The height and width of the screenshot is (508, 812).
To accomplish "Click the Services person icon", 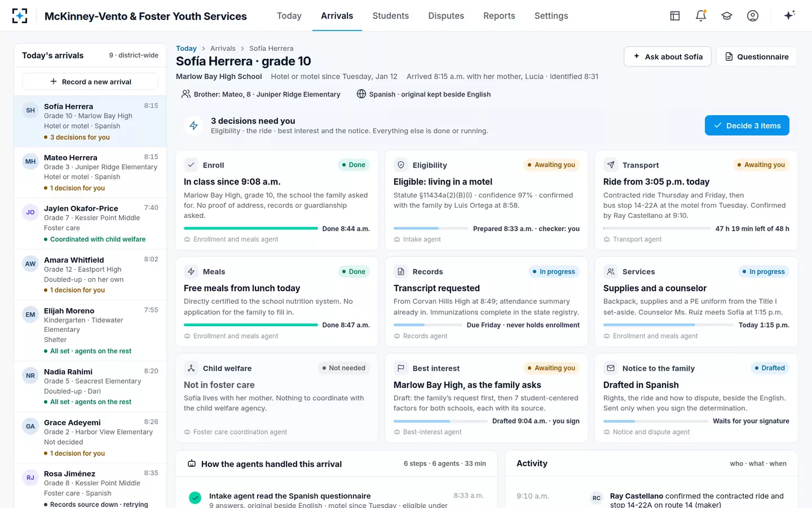I will coord(611,271).
